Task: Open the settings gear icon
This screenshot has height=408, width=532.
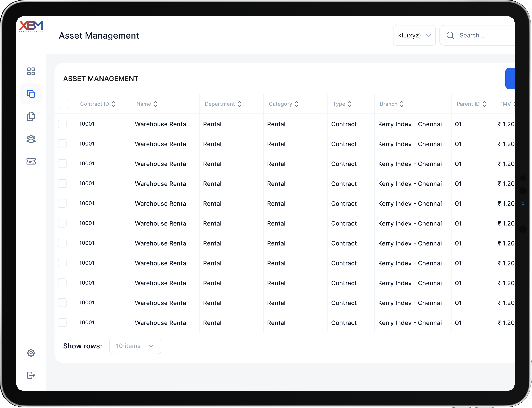Action: click(x=31, y=353)
